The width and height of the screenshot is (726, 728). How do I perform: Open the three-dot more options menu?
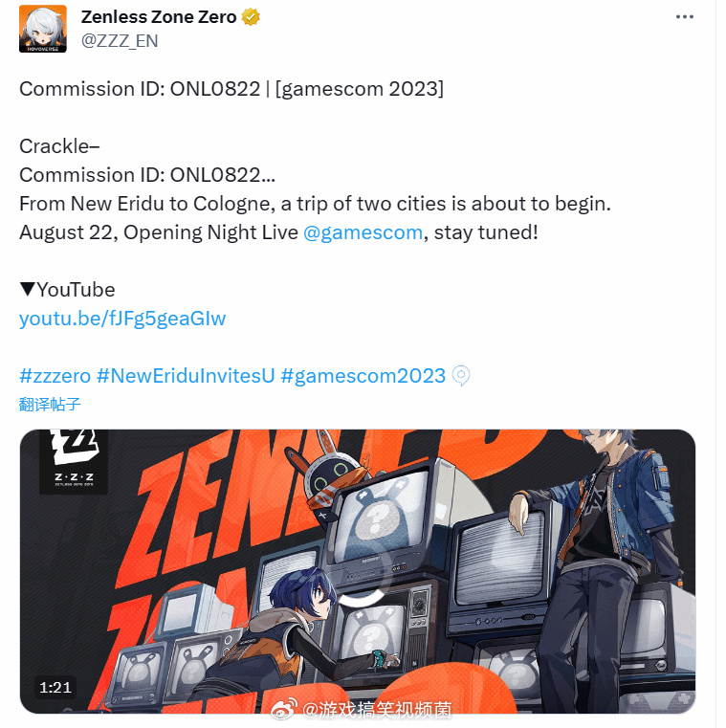(685, 17)
